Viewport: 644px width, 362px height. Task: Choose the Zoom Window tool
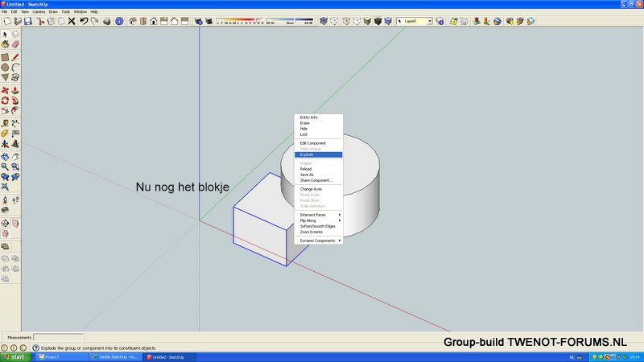pos(15,167)
